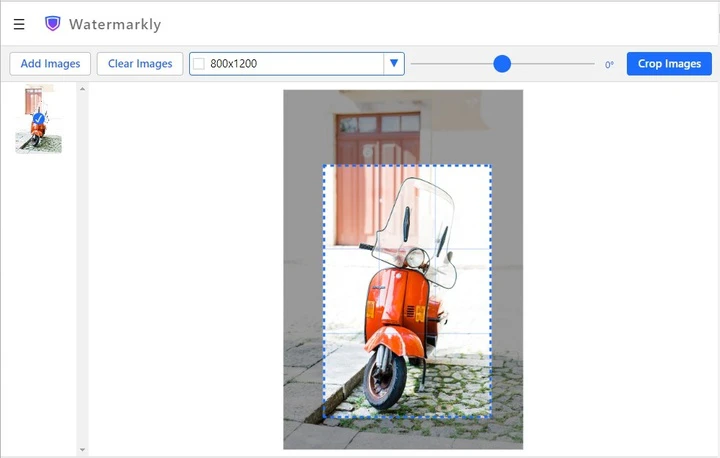
Task: Click inside the dotted crop selection area
Action: coord(407,291)
